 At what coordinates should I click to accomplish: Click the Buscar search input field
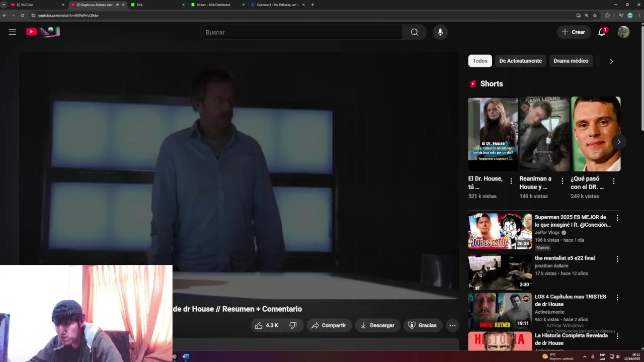click(301, 32)
